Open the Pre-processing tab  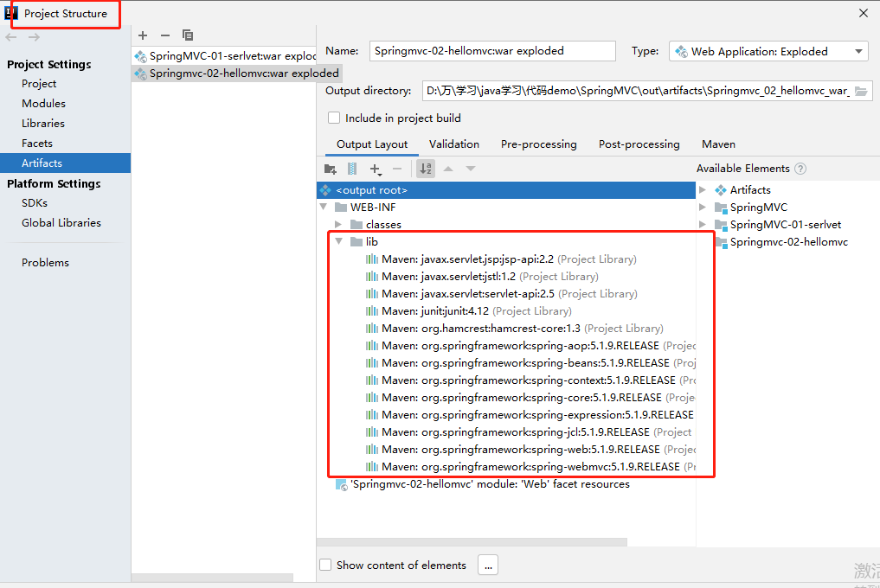(539, 144)
